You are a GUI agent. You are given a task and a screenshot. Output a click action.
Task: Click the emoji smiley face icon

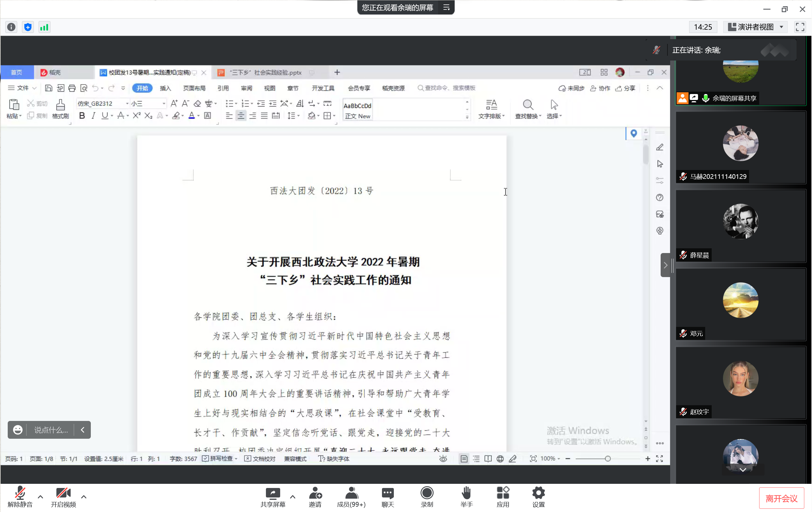pyautogui.click(x=18, y=430)
